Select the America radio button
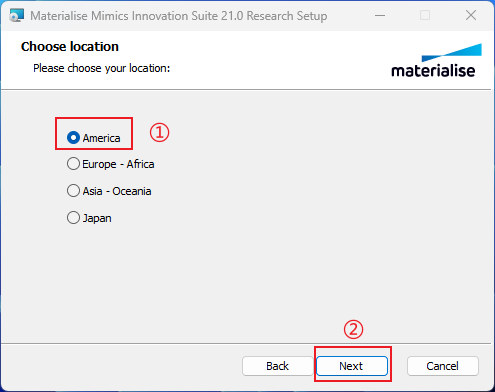 tap(73, 137)
